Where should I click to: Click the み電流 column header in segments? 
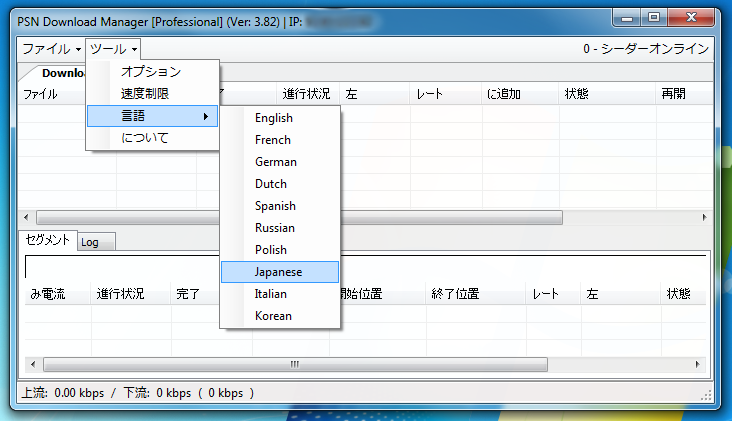click(57, 294)
